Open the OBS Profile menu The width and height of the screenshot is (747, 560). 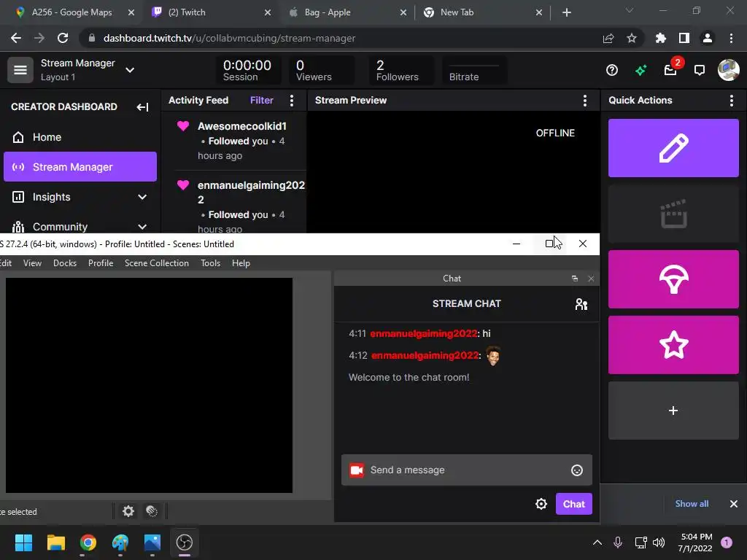point(101,263)
